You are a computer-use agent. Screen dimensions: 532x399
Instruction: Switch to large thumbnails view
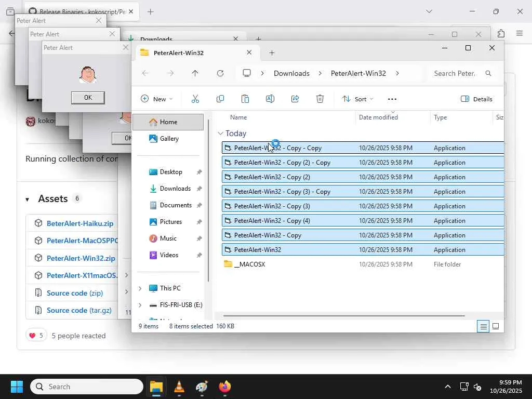pyautogui.click(x=496, y=326)
